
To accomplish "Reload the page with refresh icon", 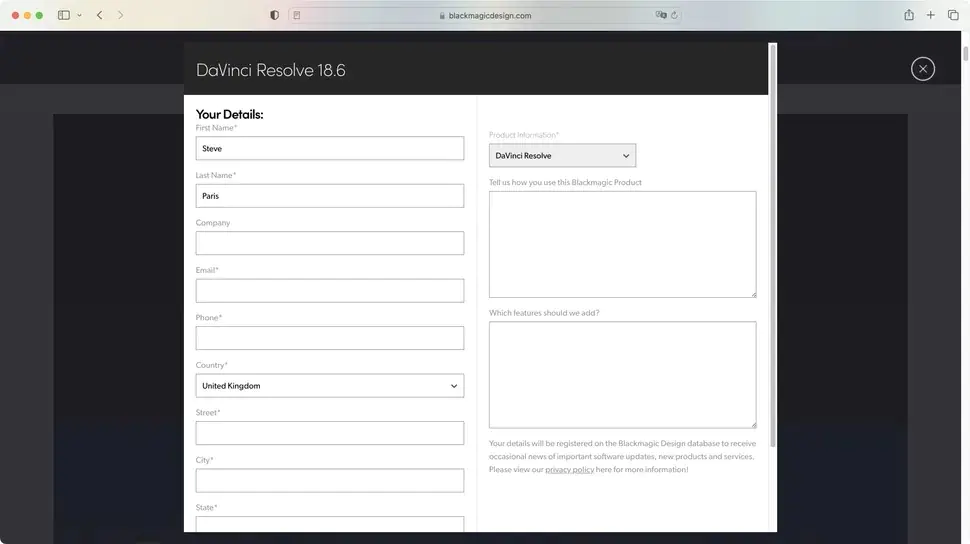I will point(674,15).
